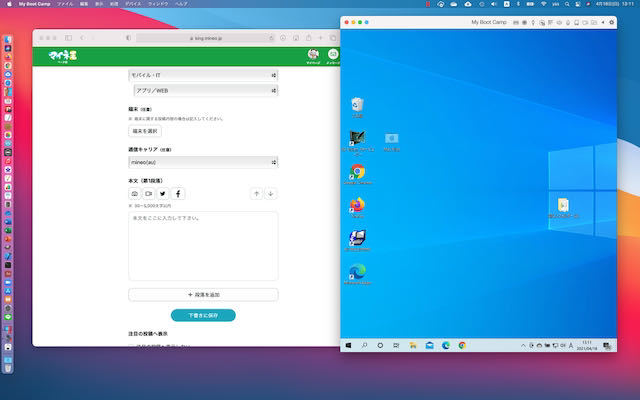
Task: Click the Windows Start button
Action: click(348, 345)
